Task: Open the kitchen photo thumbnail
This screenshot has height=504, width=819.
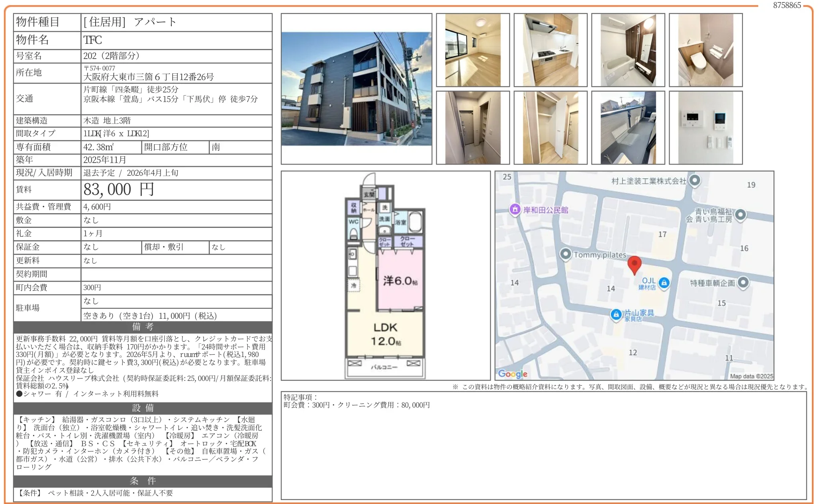Action: 550,50
